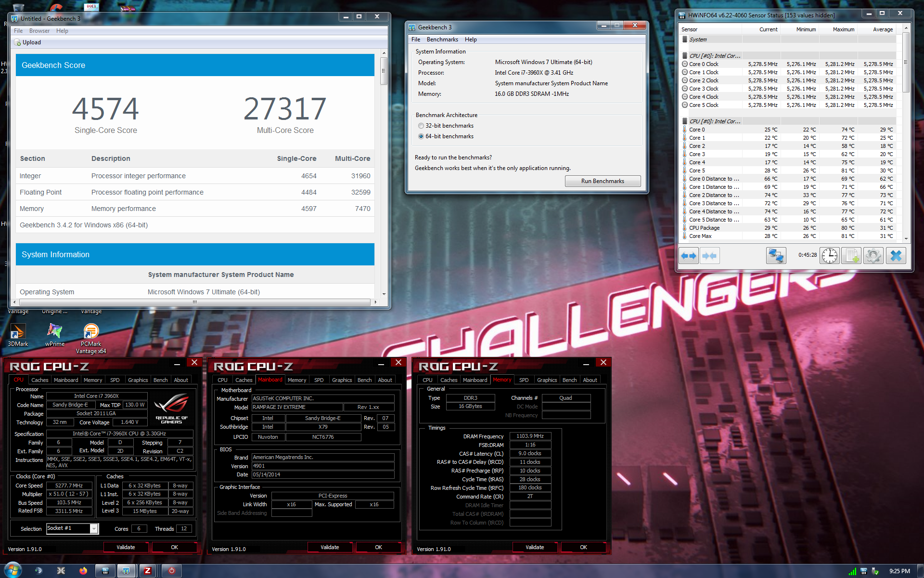
Task: Click Core Speed value 5277.7 MHz
Action: (69, 486)
